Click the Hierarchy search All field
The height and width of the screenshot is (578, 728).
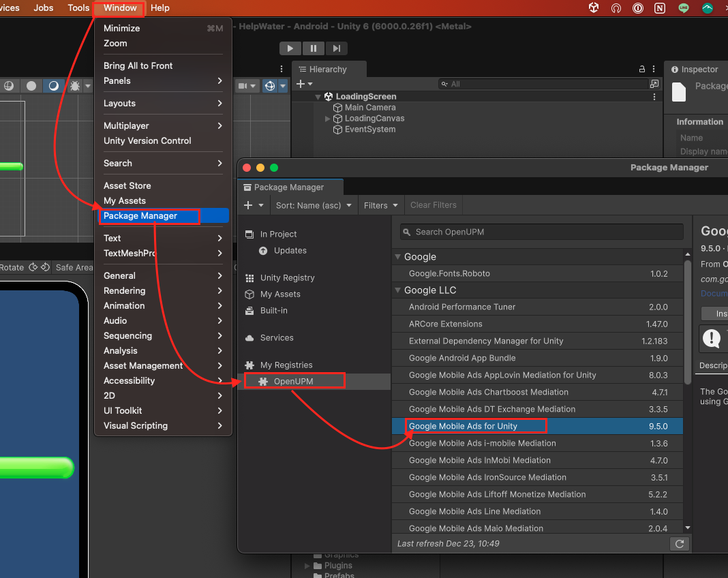click(543, 84)
